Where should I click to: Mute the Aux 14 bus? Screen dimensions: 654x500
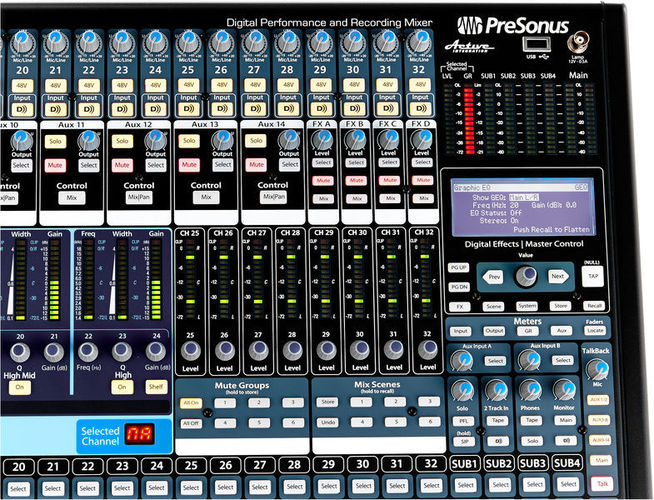(256, 165)
